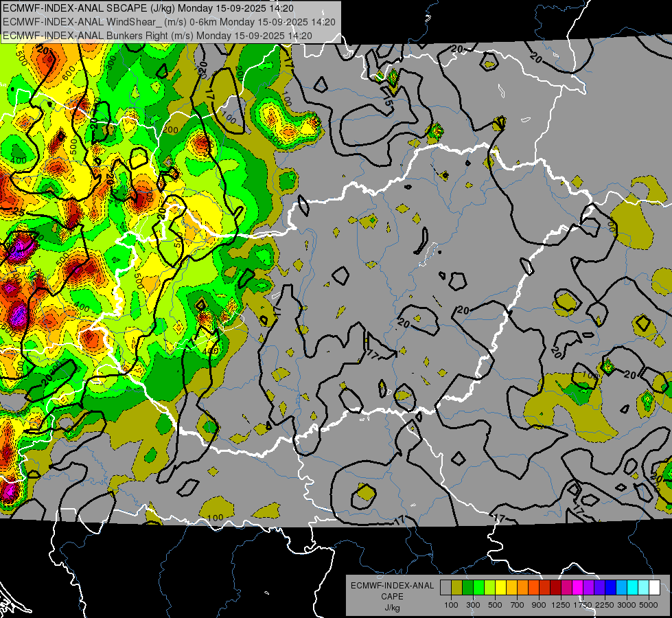Select the olive swatch in CAPE legend
Screen dimensions: 672x618
(456, 587)
